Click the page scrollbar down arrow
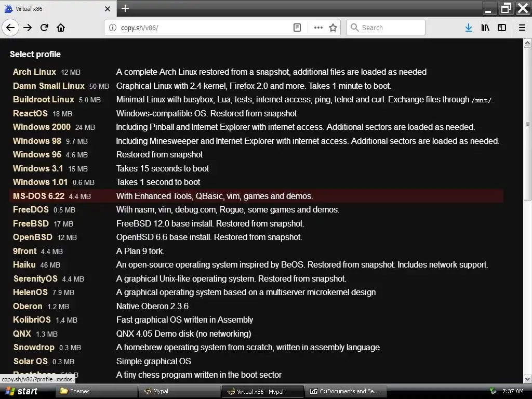Viewport: 532px width, 399px height. click(527, 379)
